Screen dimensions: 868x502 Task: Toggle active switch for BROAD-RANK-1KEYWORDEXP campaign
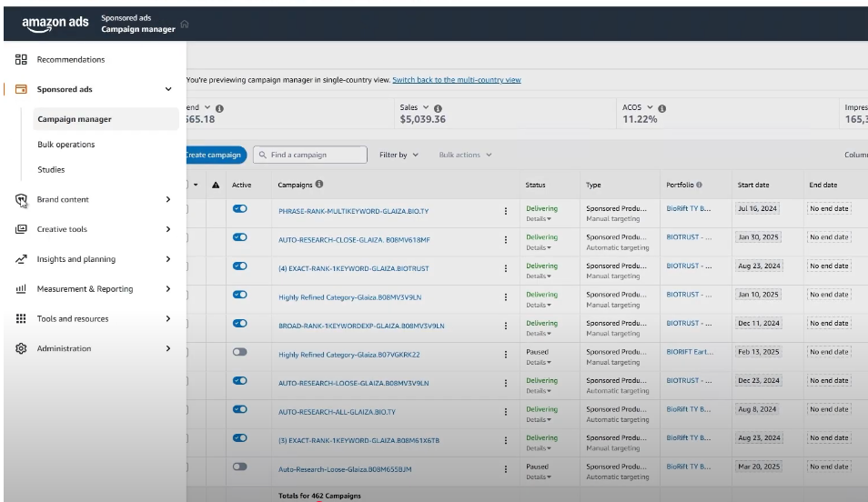(239, 323)
